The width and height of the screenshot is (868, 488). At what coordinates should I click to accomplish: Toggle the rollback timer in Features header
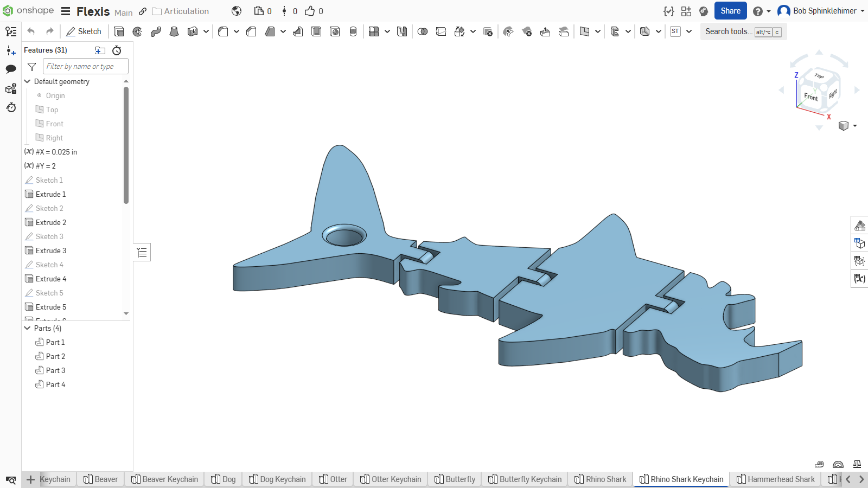pyautogui.click(x=117, y=50)
